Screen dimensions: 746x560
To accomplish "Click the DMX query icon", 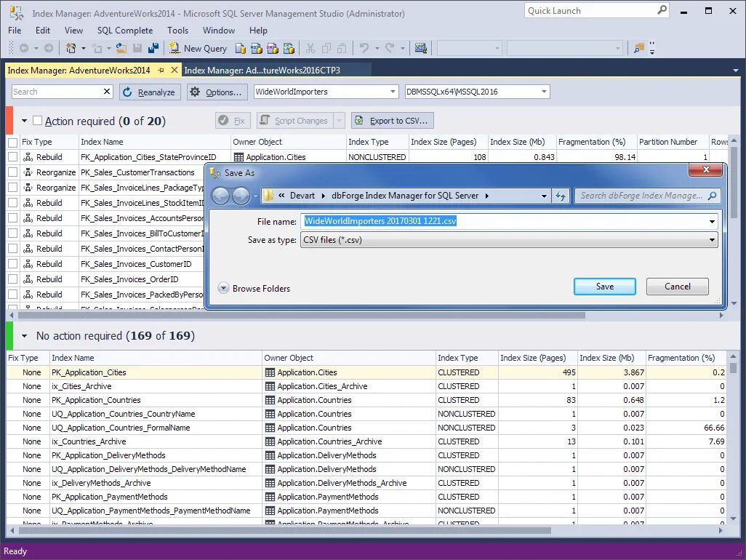I will pos(273,48).
